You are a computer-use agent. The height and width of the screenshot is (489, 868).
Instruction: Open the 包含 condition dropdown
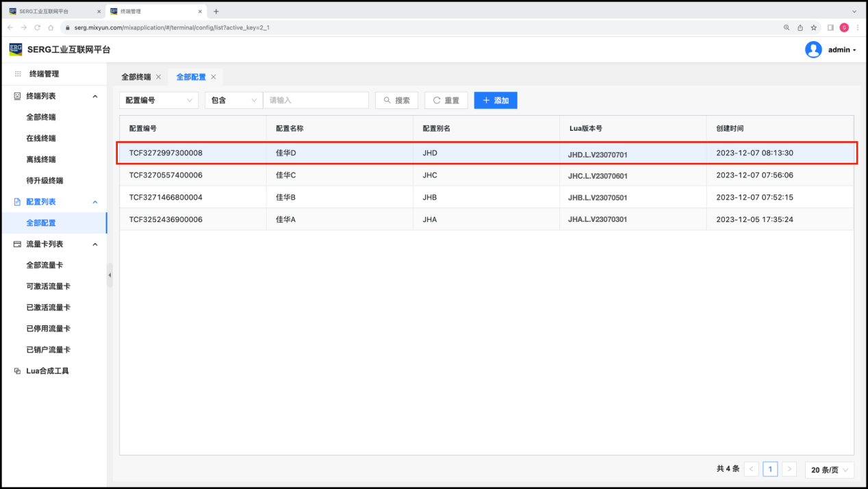(233, 100)
